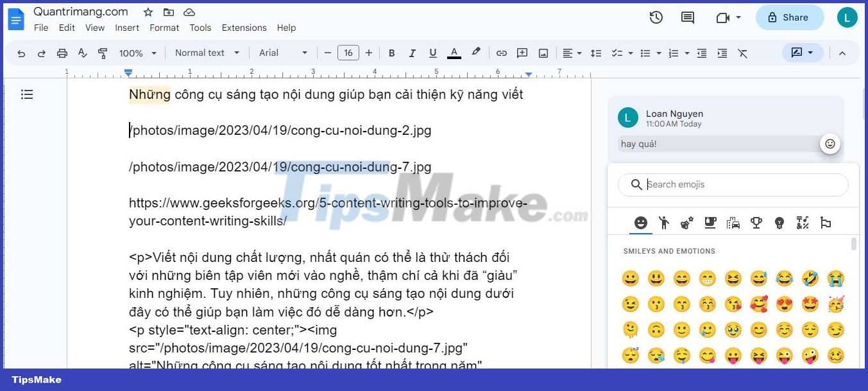Type in the Search emojis field

[x=731, y=184]
